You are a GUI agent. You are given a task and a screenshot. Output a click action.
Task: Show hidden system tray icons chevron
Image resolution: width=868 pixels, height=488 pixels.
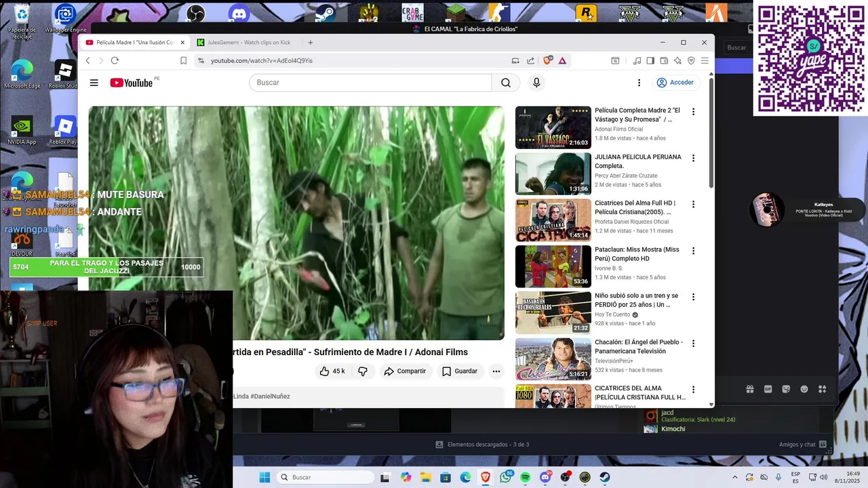[735, 477]
